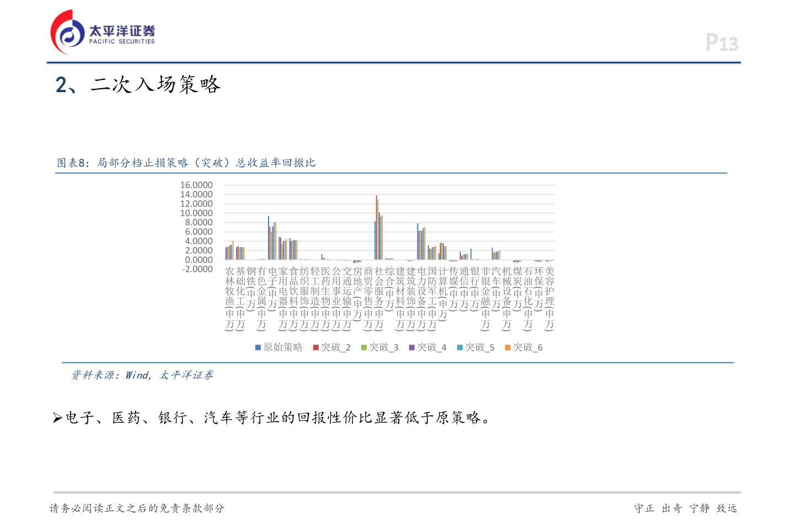Viewport: 794px width, 532px height.
Task: Click the red 突破_2 legend swatch
Action: coord(316,347)
